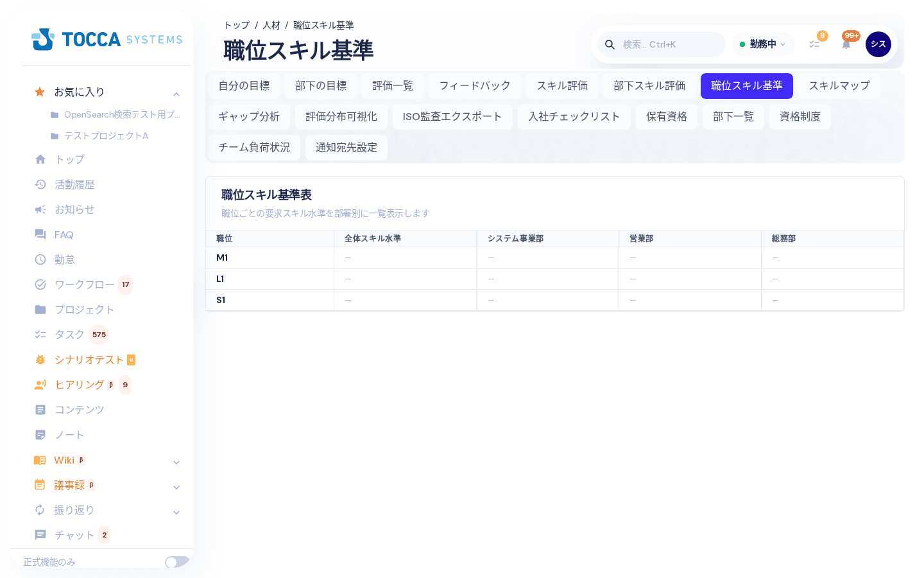Open the 評価分布可視化 tab
The width and height of the screenshot is (924, 578).
click(x=341, y=117)
